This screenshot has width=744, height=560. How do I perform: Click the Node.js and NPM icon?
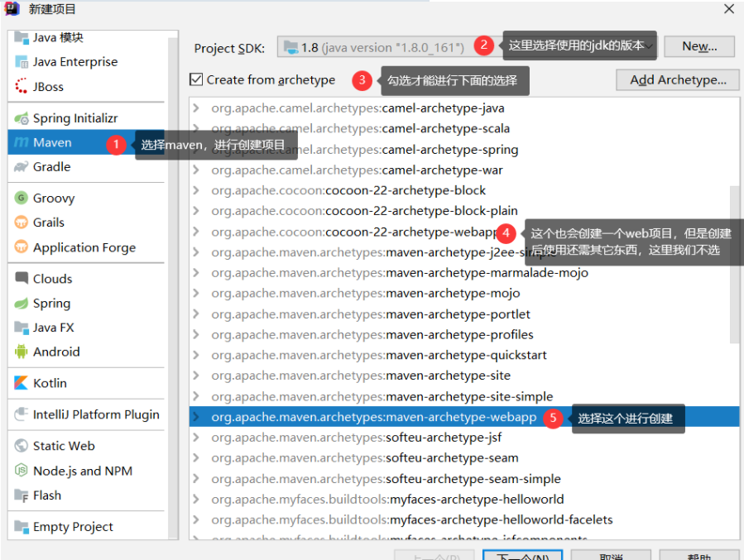point(21,471)
